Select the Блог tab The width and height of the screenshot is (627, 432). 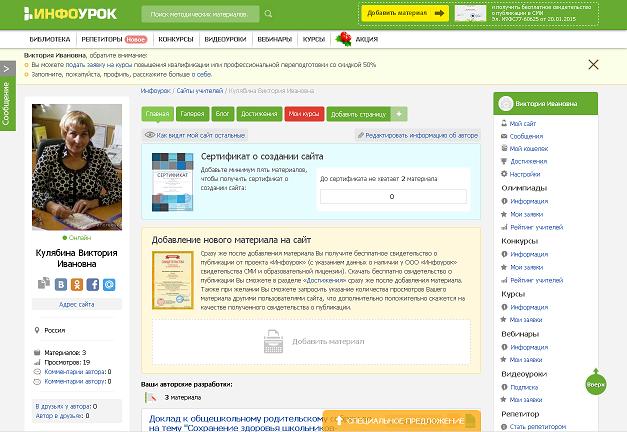tap(222, 114)
